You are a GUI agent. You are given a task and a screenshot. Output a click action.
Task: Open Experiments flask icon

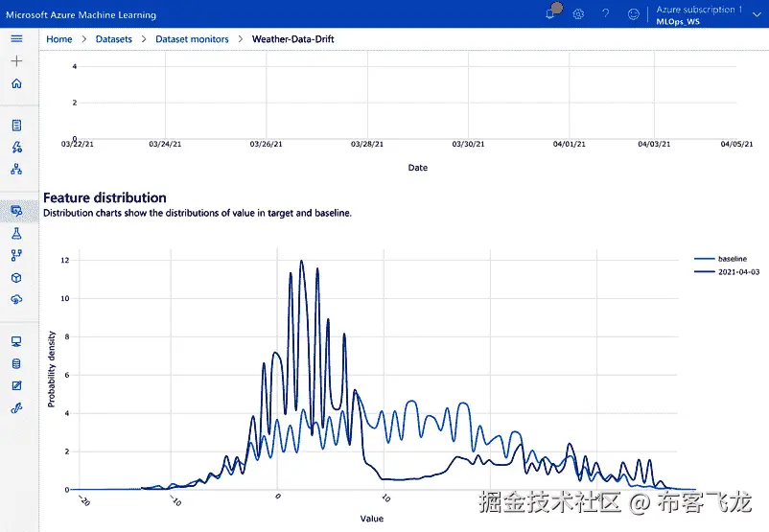[x=16, y=233]
